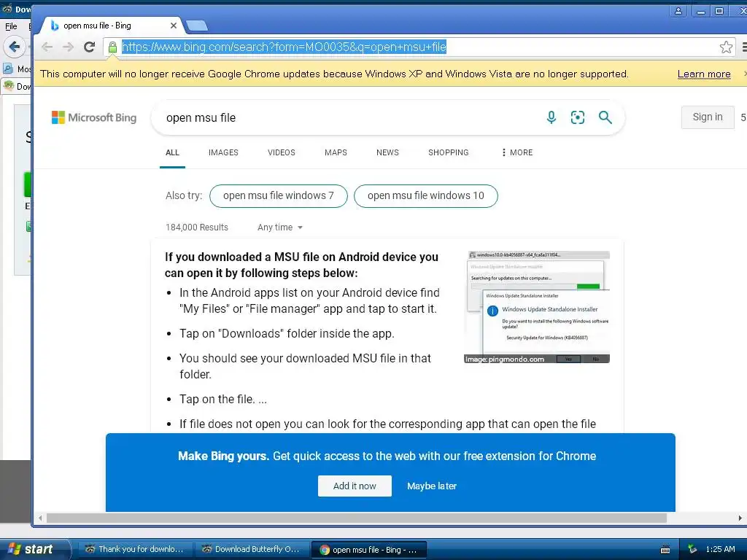Click the Microsoft Bing logo
Image resolution: width=747 pixels, height=560 pixels.
coord(94,117)
